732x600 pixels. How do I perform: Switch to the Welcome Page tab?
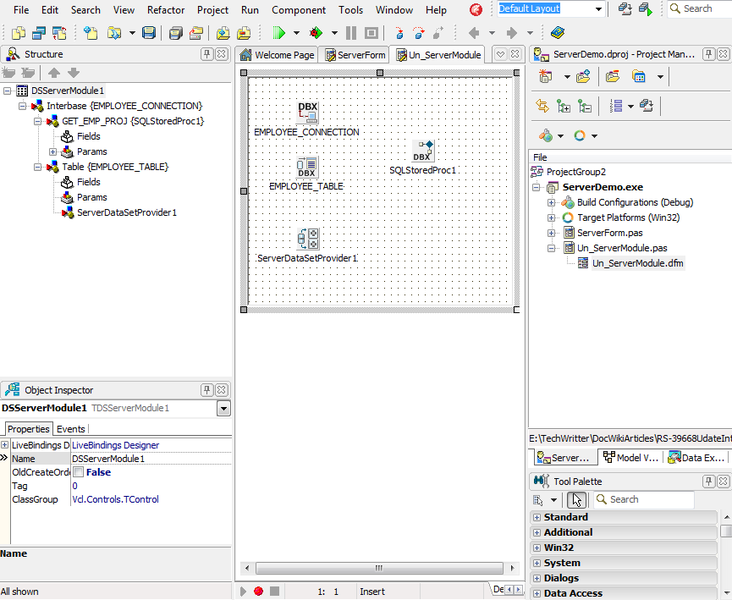[x=277, y=55]
